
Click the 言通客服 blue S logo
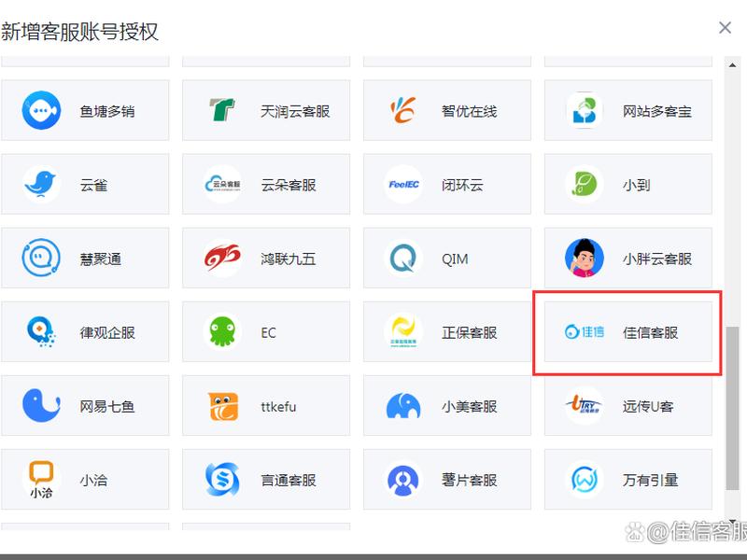tap(222, 480)
